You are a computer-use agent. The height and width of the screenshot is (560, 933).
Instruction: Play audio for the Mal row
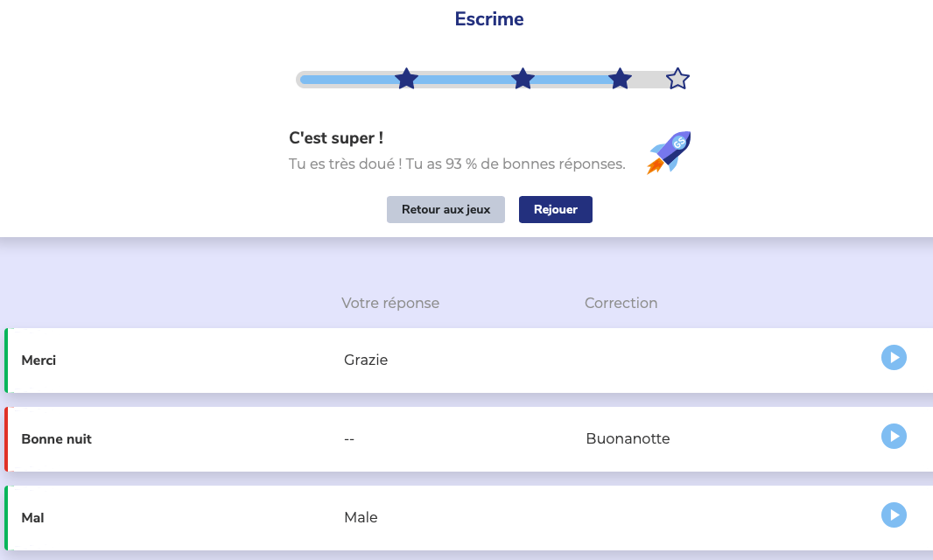[894, 515]
